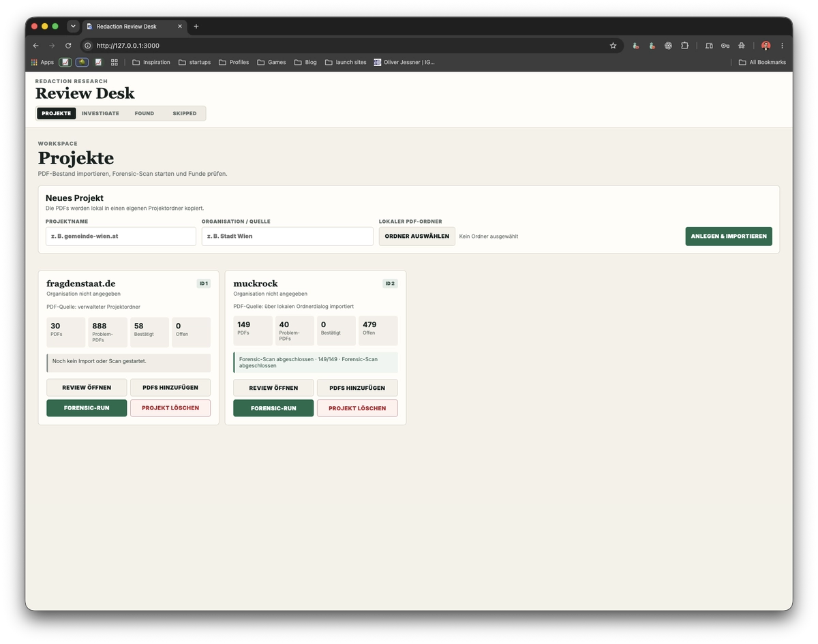Click the four-squares grid bookmark icon
The height and width of the screenshot is (644, 818).
tap(115, 62)
